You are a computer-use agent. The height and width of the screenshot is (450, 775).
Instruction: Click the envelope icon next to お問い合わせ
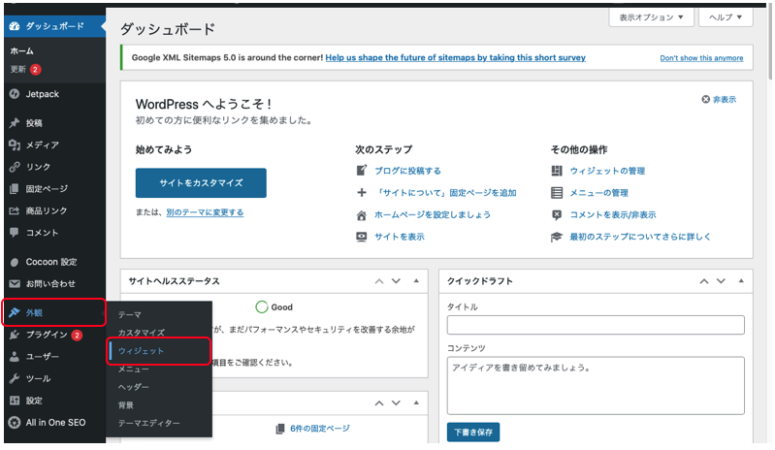pyautogui.click(x=14, y=283)
